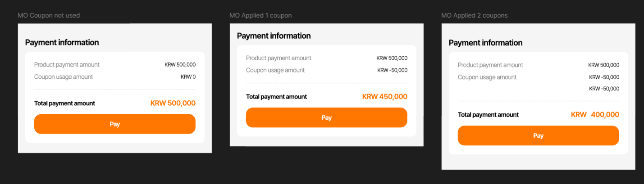Click Coupon usage amount in Coupon not used frame
The width and height of the screenshot is (644, 184).
(63, 77)
